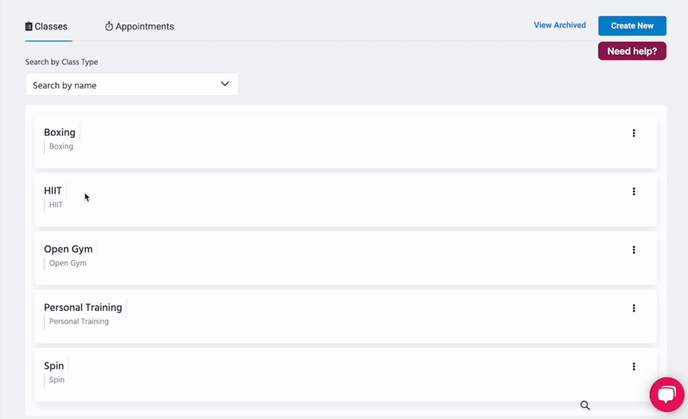
Task: Open the View Archived link
Action: pyautogui.click(x=559, y=26)
